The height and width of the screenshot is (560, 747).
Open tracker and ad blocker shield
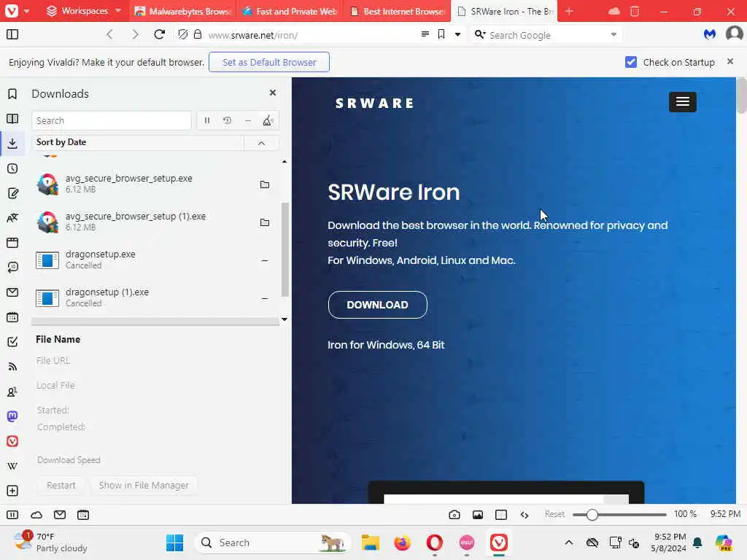click(x=183, y=34)
